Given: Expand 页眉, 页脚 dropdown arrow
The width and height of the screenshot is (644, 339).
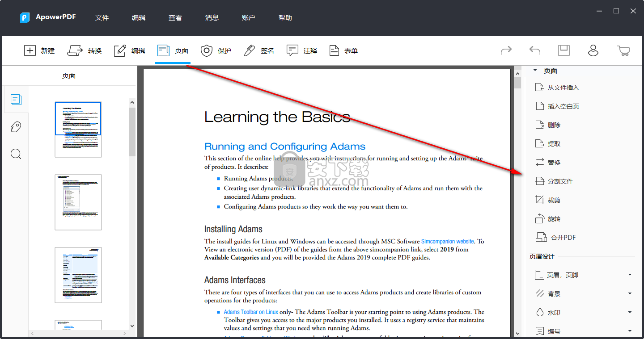Looking at the screenshot, I should 630,275.
